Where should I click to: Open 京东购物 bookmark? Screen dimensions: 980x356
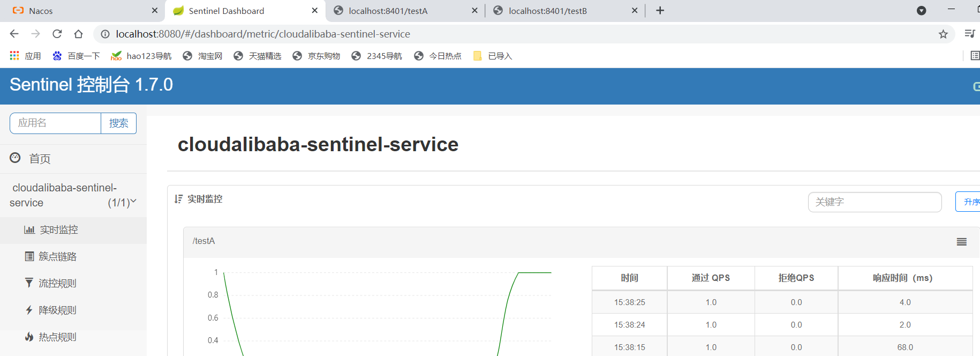tap(316, 56)
